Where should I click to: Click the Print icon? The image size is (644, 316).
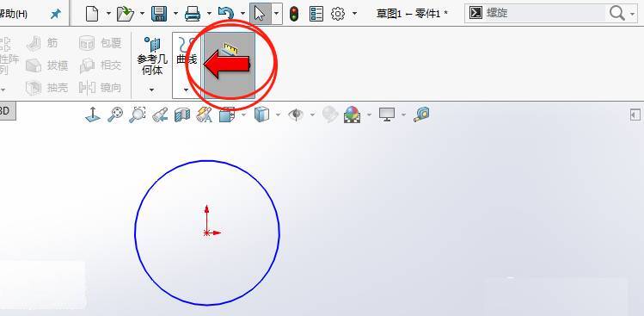(x=193, y=14)
